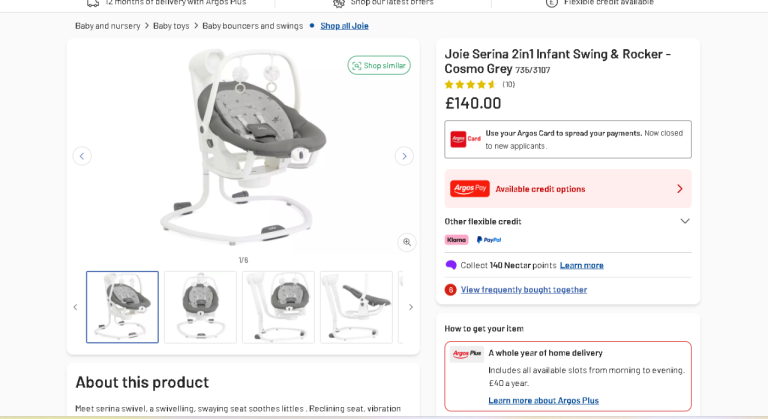
Task: Open Baby and nursery breadcrumb
Action: 107,25
